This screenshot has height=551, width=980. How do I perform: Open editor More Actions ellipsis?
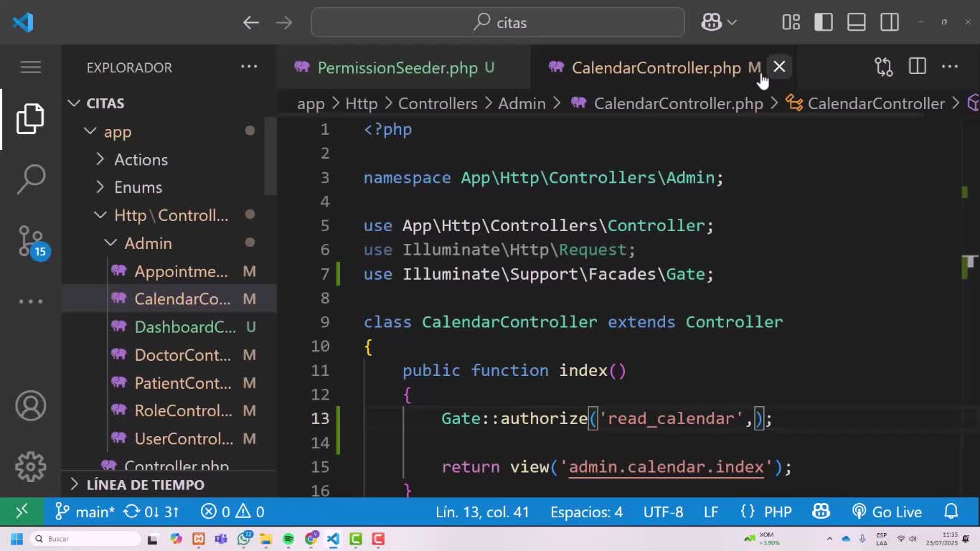click(950, 67)
